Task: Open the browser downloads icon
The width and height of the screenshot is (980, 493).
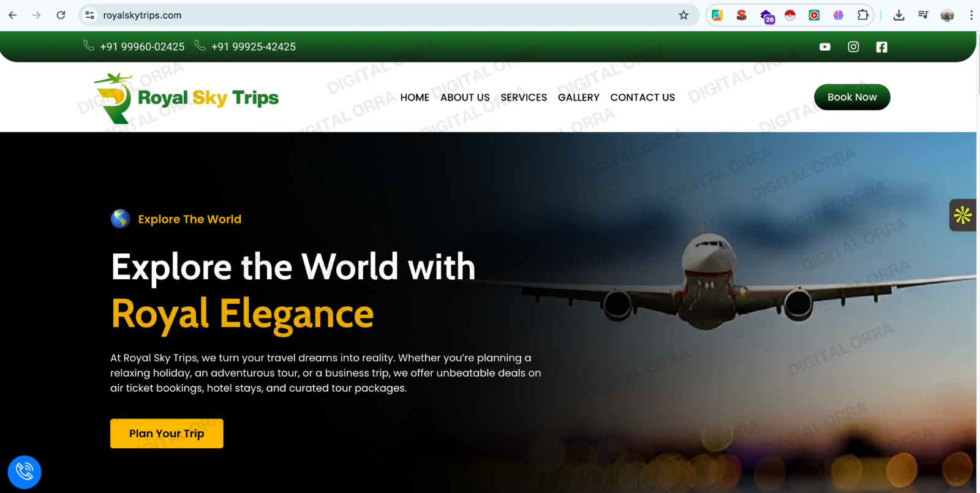Action: click(899, 15)
